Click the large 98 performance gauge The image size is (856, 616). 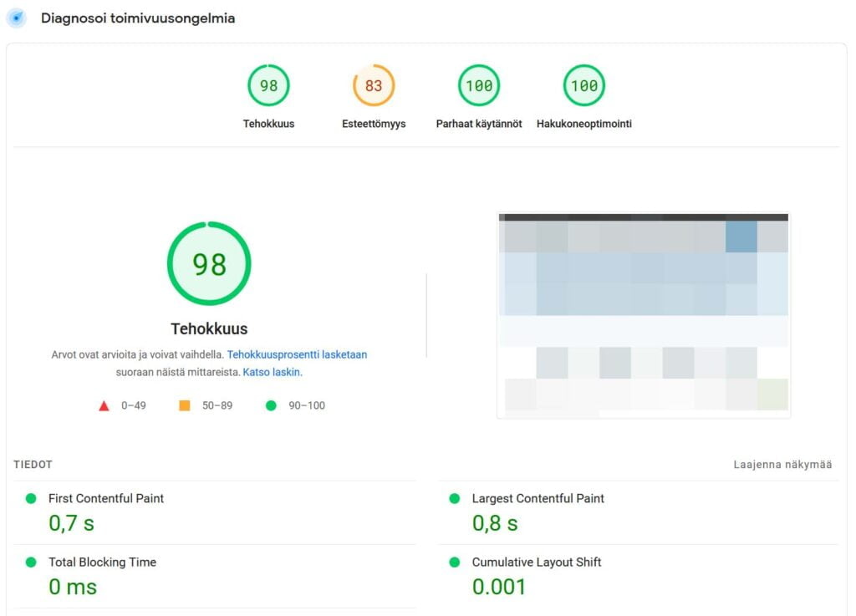tap(209, 263)
